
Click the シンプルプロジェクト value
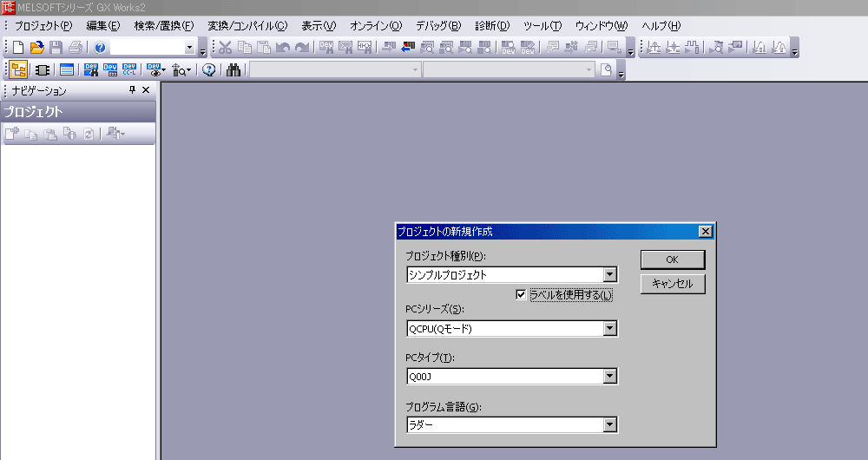(447, 275)
